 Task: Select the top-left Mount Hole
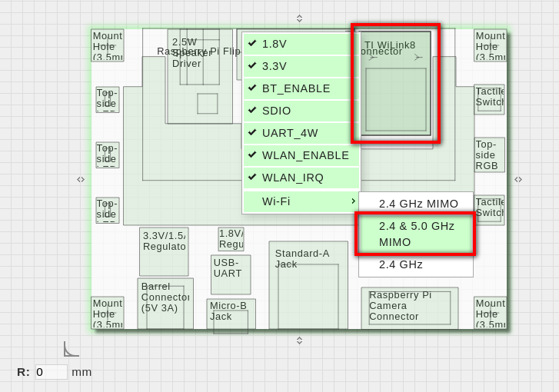(108, 45)
